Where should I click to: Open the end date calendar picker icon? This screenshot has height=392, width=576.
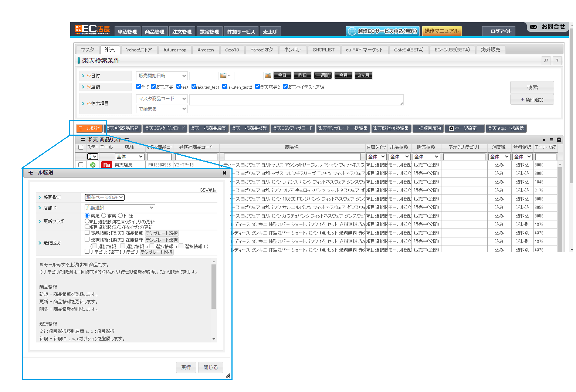(268, 75)
